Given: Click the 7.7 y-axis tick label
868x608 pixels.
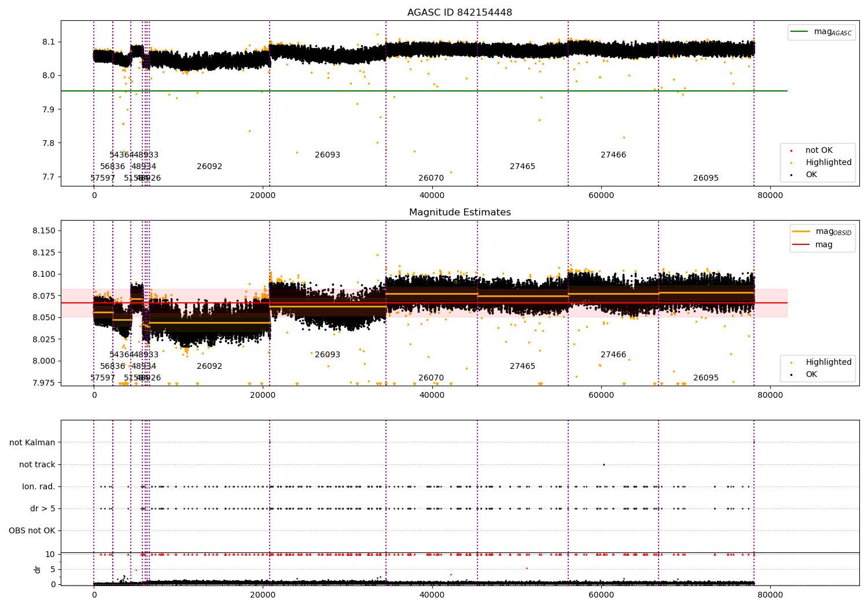Looking at the screenshot, I should [x=49, y=177].
